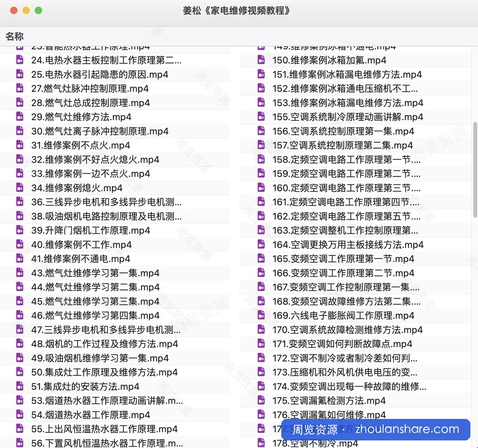Click the icon next to 48.烟机的工作过程及维修方法.mp4
Screen dimensions: 478x448
(x=20, y=343)
